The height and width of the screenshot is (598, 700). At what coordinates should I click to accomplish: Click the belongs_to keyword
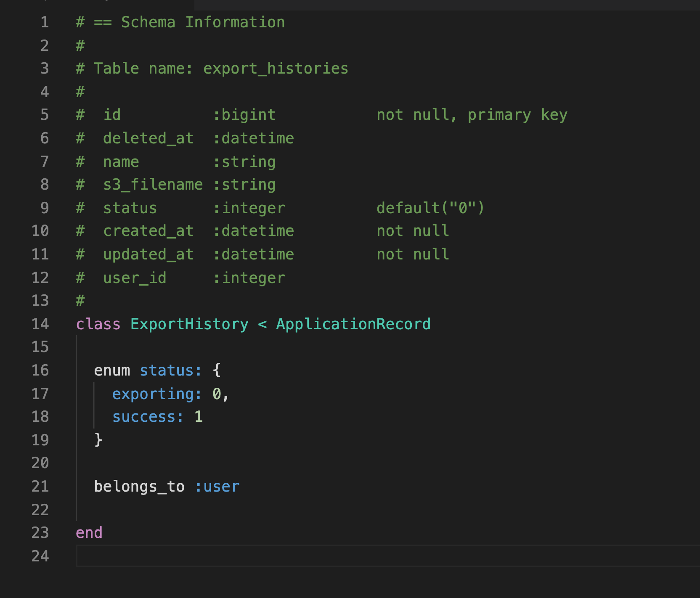(x=139, y=487)
